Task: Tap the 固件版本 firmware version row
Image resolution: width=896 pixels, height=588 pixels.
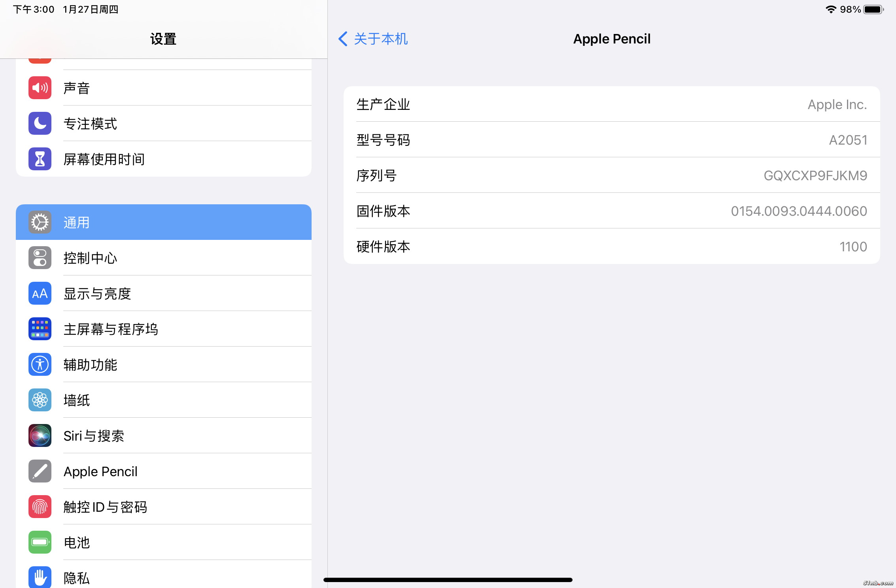Action: (x=611, y=211)
